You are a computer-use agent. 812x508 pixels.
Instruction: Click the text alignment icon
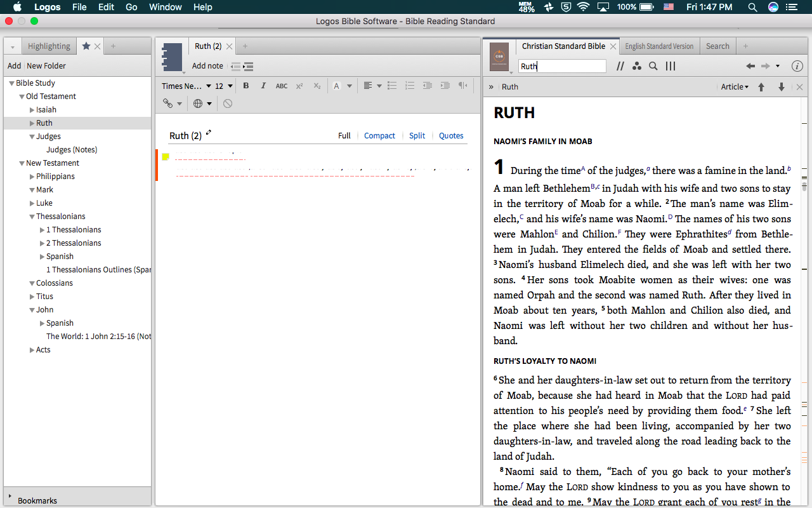367,86
